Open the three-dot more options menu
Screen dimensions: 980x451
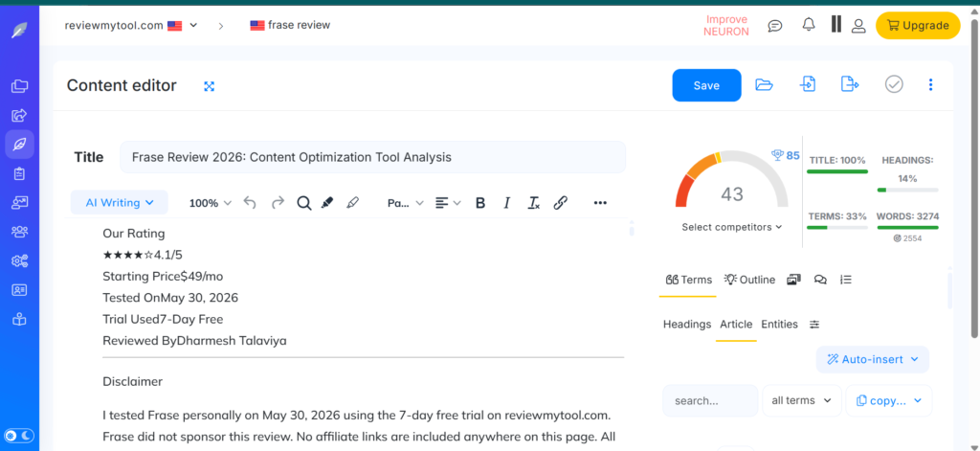point(930,84)
